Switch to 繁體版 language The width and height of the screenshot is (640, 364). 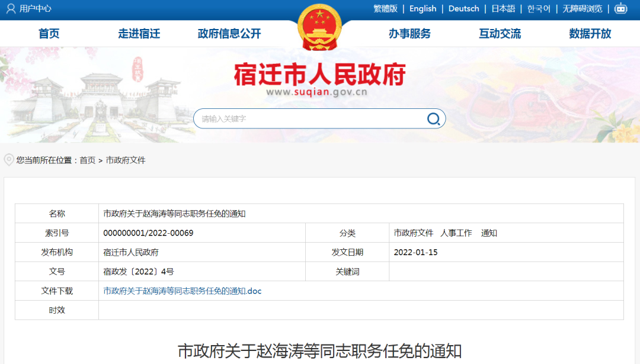pyautogui.click(x=385, y=9)
